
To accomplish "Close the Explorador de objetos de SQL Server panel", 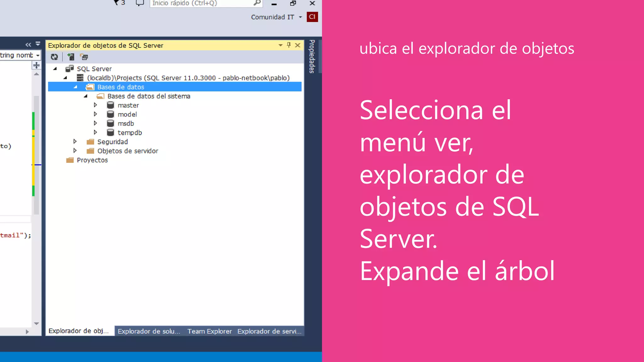I will tap(297, 45).
